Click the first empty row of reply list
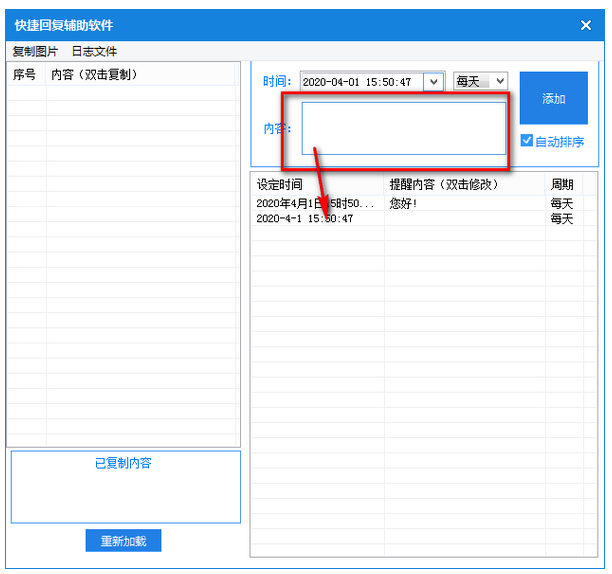The image size is (612, 574). [x=123, y=93]
